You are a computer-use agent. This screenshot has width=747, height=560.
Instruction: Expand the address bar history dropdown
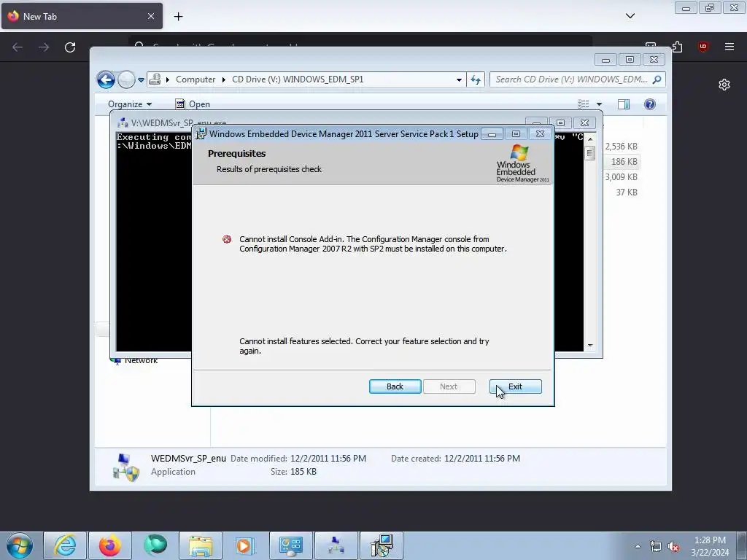click(x=459, y=79)
